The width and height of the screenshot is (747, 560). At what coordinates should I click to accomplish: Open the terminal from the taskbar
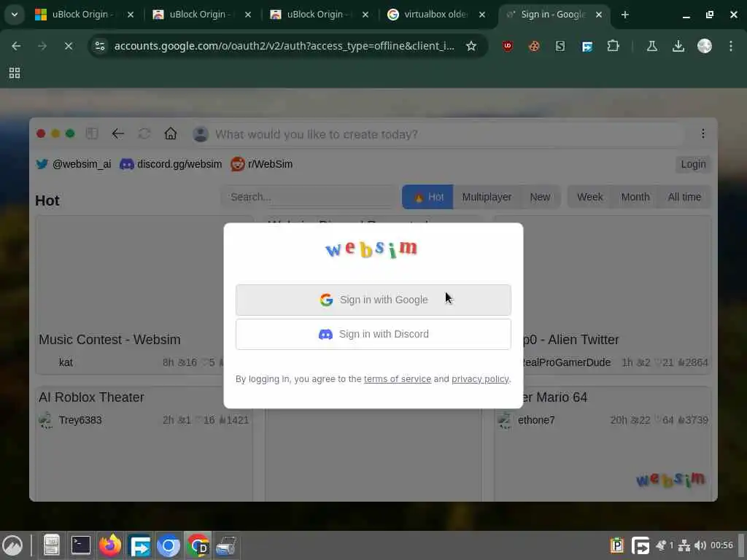point(80,545)
